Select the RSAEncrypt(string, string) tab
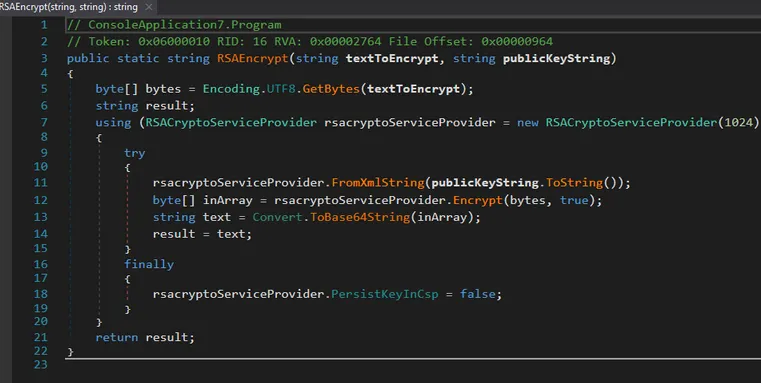The width and height of the screenshot is (761, 383). pyautogui.click(x=69, y=7)
